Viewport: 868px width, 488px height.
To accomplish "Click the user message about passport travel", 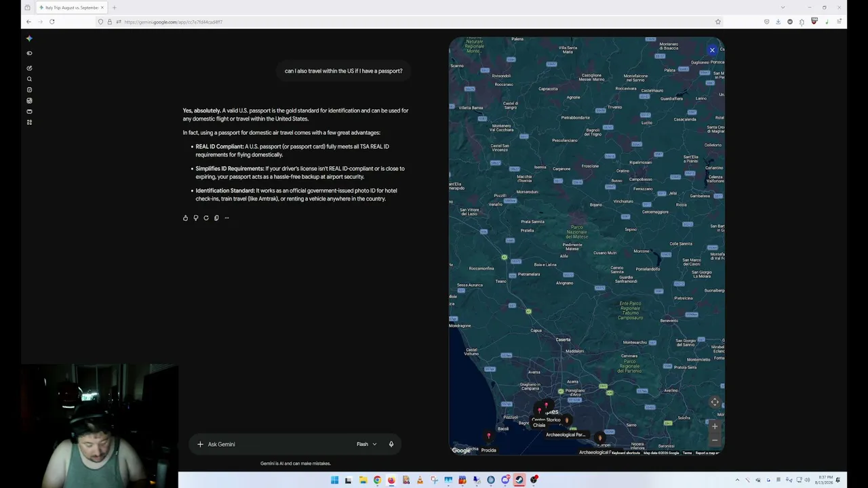I will coord(343,71).
